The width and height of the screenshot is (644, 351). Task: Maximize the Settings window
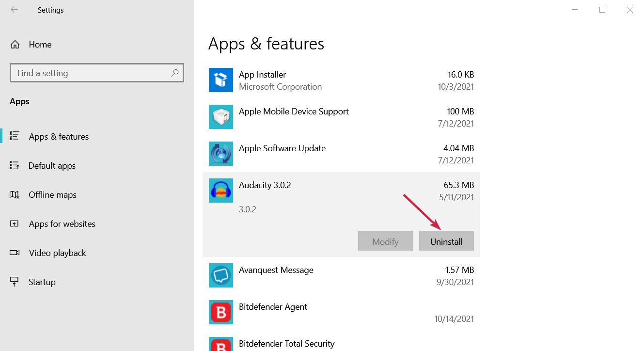click(x=602, y=10)
